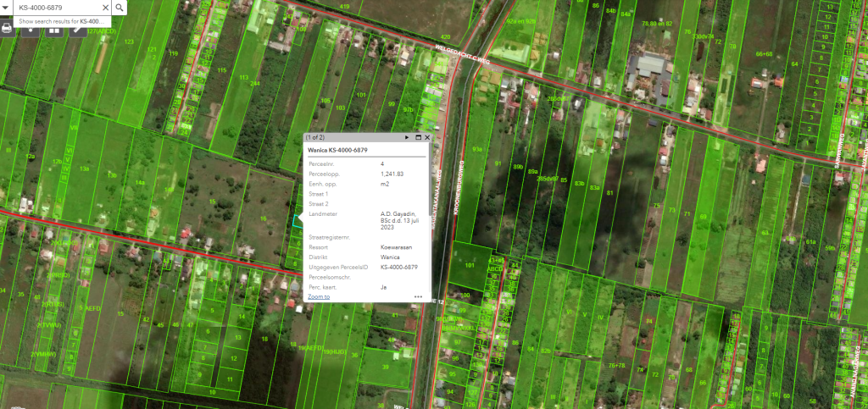
Task: Click the popup's vertical scrollbar
Action: click(429, 220)
